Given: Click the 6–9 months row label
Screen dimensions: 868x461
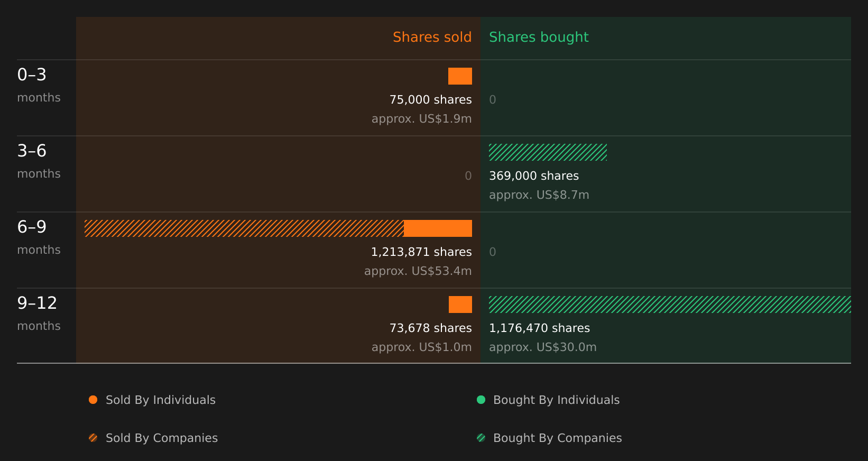Looking at the screenshot, I should pos(39,237).
